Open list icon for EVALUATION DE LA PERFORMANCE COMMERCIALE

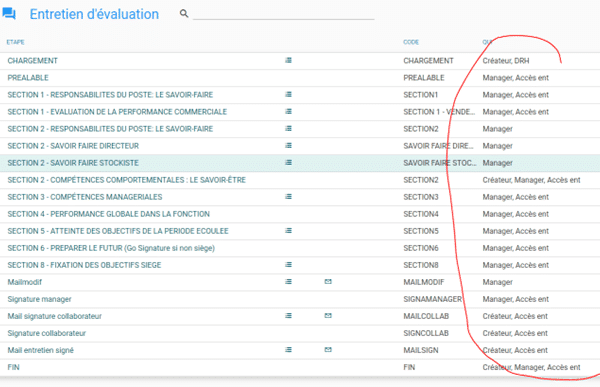[x=289, y=111]
